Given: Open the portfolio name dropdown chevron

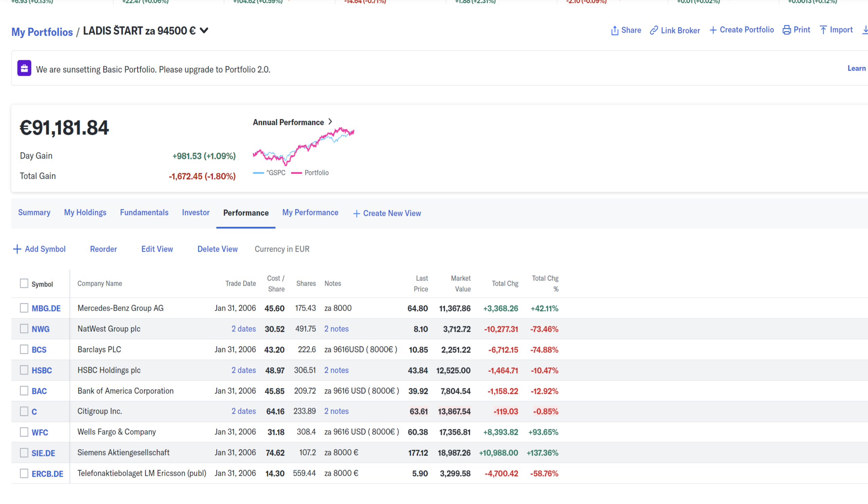Looking at the screenshot, I should click(204, 31).
